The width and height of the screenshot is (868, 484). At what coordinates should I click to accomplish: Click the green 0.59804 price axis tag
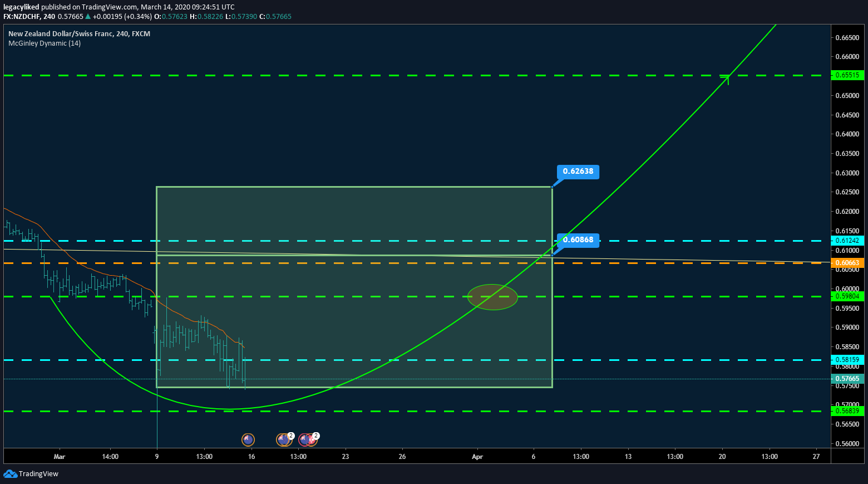[x=847, y=296]
